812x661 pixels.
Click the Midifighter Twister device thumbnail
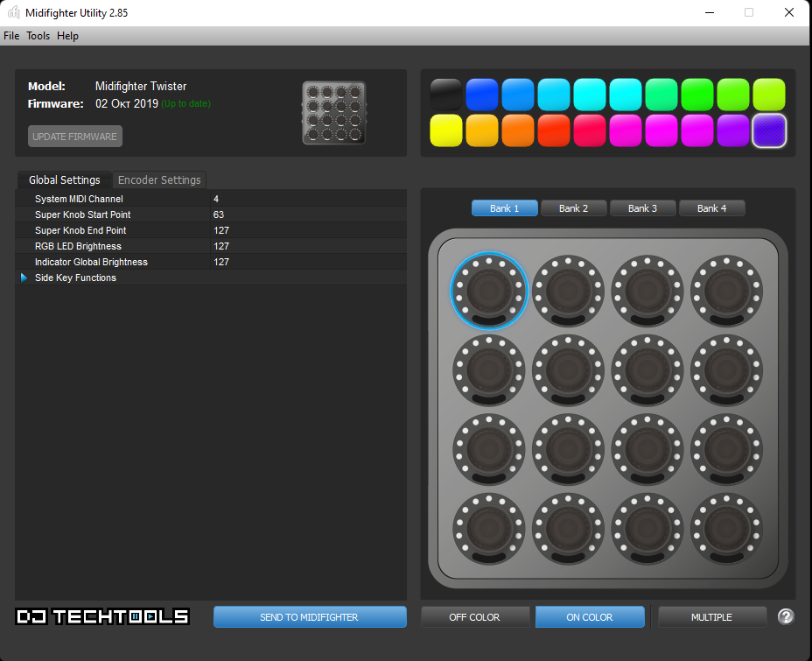pyautogui.click(x=334, y=113)
